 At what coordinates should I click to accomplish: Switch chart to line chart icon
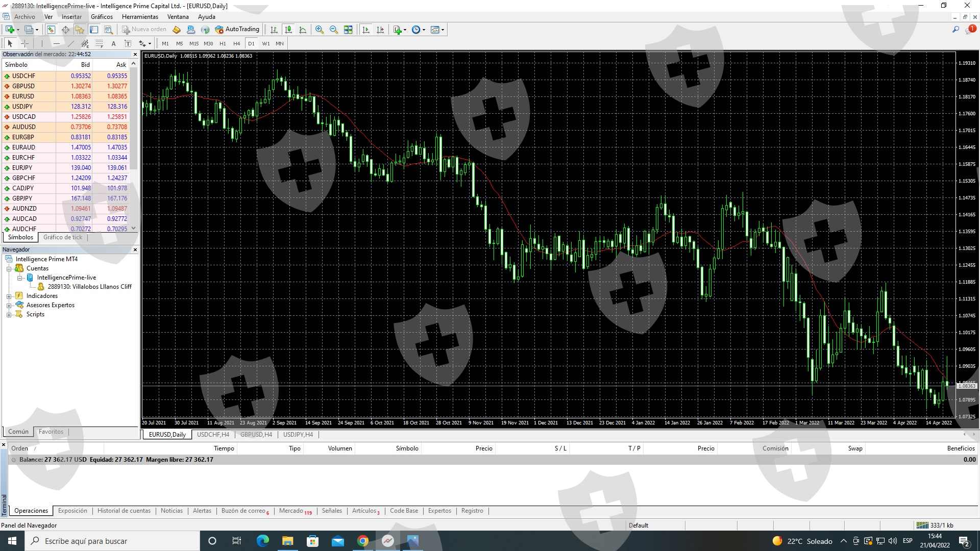click(303, 30)
